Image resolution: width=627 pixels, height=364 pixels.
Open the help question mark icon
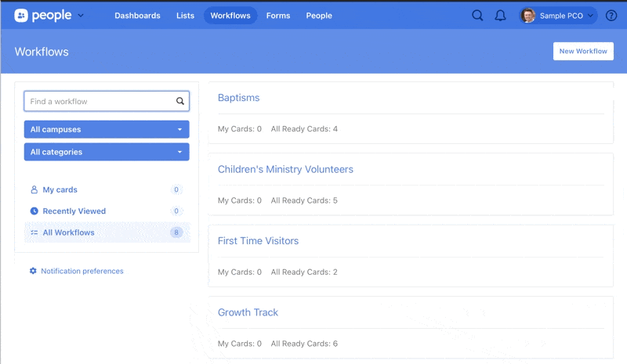(x=611, y=16)
